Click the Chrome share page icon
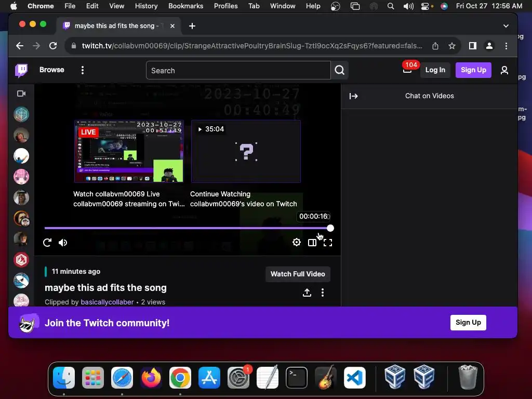Screen dimensions: 532x399 (x=435, y=46)
